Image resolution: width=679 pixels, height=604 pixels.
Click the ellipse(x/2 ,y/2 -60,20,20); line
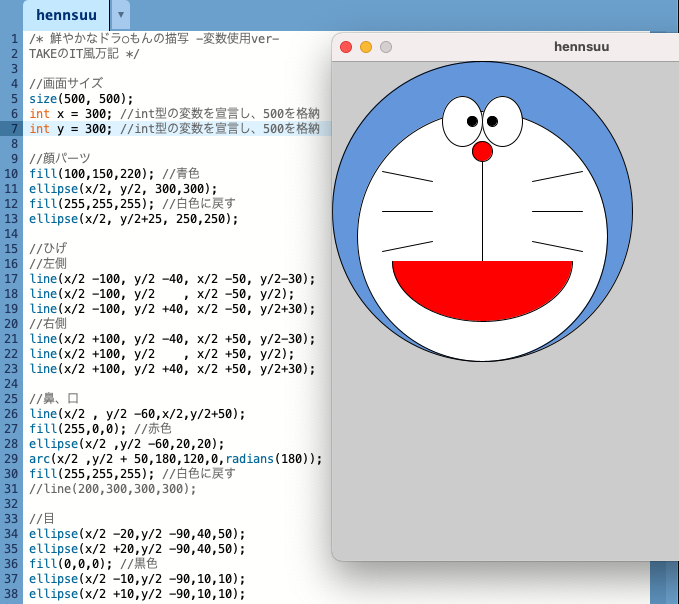[x=126, y=444]
